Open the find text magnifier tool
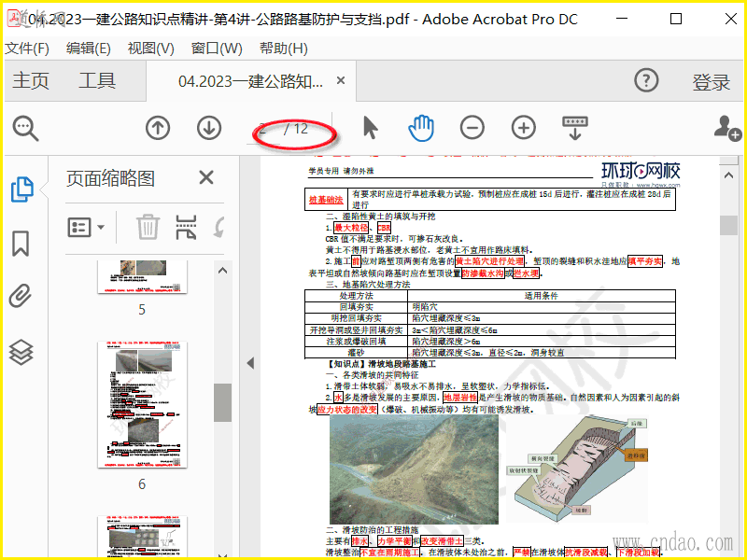This screenshot has width=747, height=560. point(25,129)
